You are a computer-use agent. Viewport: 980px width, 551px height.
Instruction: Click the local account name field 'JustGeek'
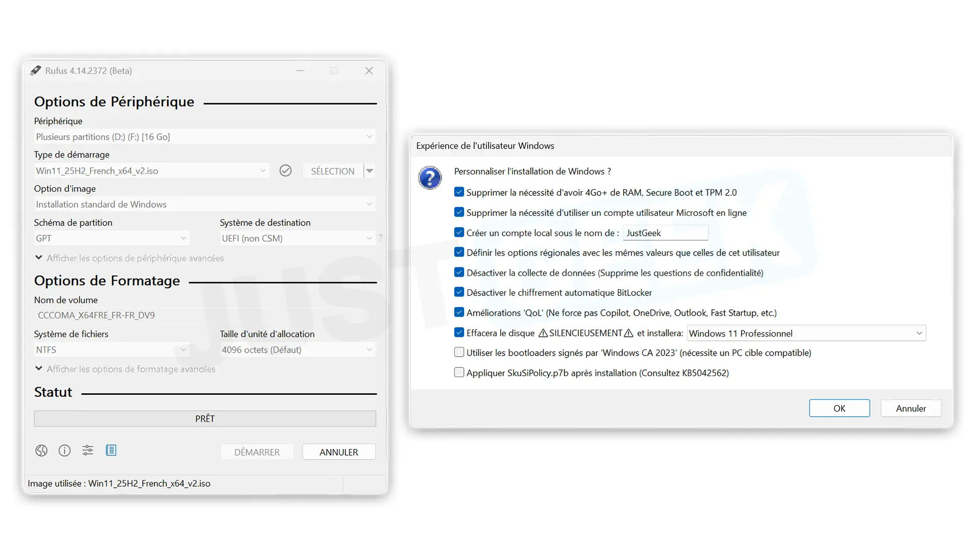[x=666, y=233]
